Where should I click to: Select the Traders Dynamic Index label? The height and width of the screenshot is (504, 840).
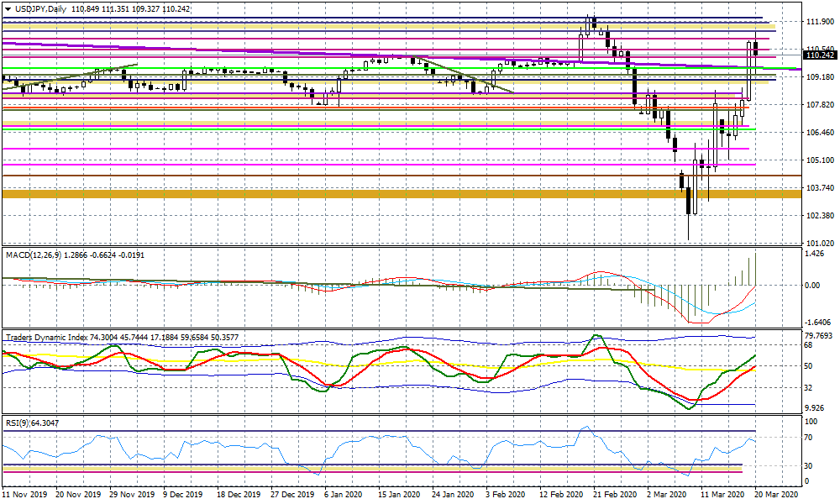pos(46,338)
